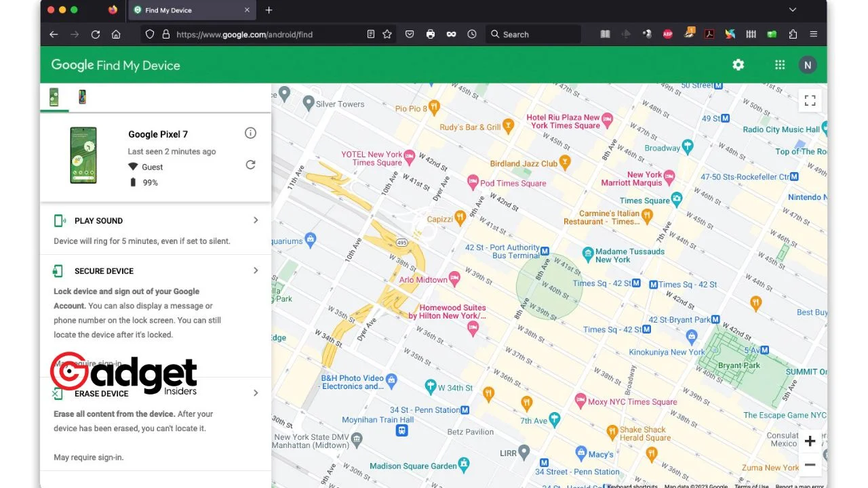This screenshot has width=868, height=488.
Task: Zoom out on the map
Action: (810, 465)
